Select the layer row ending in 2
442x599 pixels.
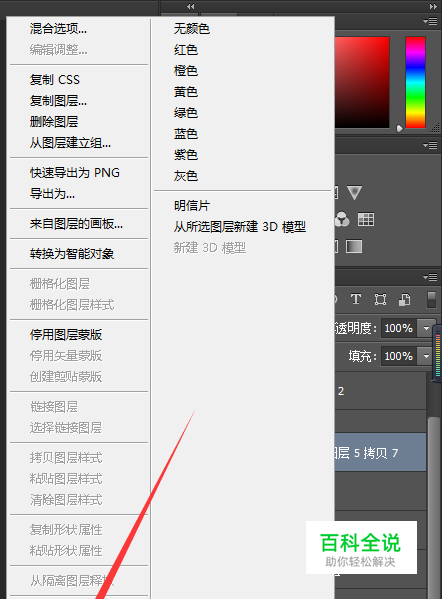click(380, 391)
